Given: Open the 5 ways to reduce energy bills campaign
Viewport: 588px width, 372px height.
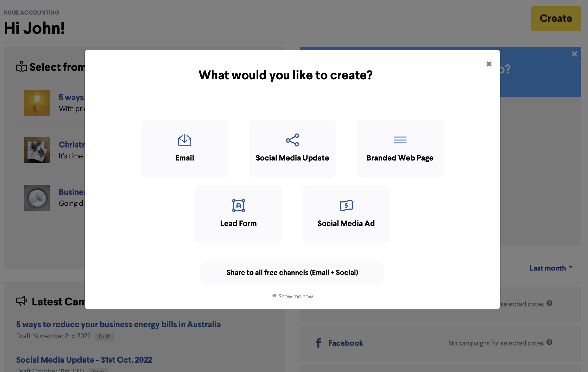Looking at the screenshot, I should pos(118,324).
